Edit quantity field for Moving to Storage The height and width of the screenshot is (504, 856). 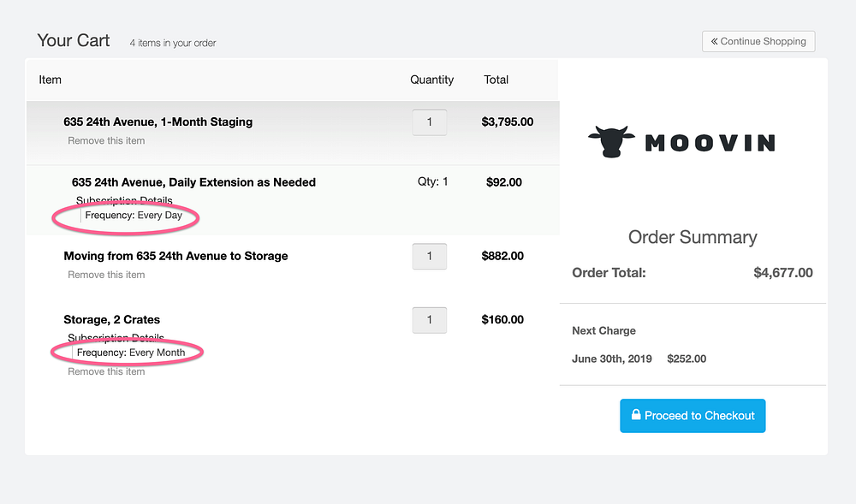[430, 257]
